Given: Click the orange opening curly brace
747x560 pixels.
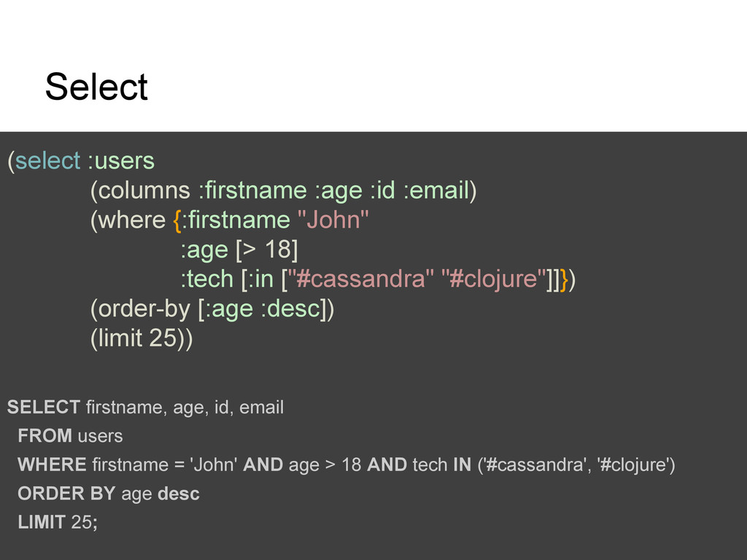Looking at the screenshot, I should click(177, 220).
